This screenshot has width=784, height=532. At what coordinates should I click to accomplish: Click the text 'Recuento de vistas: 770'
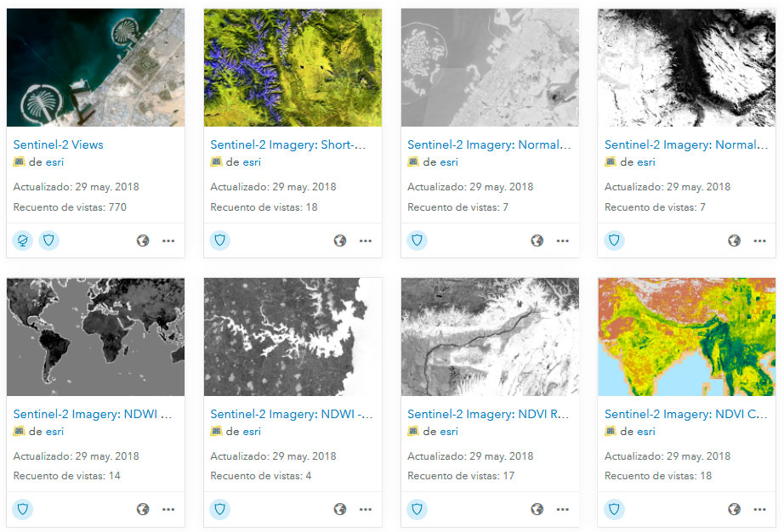point(70,207)
